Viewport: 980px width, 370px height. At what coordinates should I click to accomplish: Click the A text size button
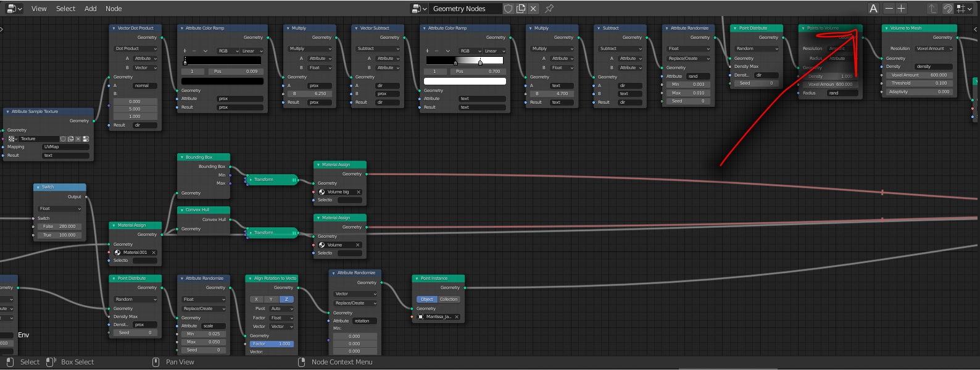coord(873,9)
